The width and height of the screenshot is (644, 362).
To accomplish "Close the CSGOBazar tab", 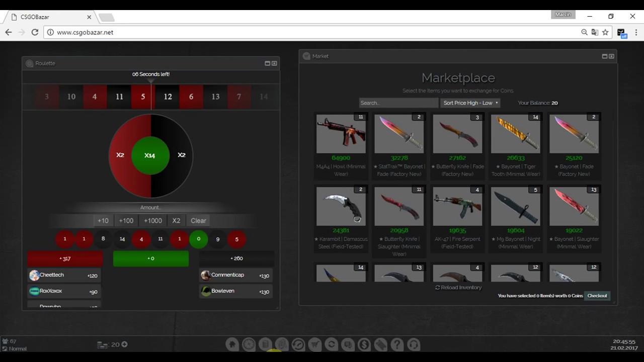I will (x=89, y=17).
